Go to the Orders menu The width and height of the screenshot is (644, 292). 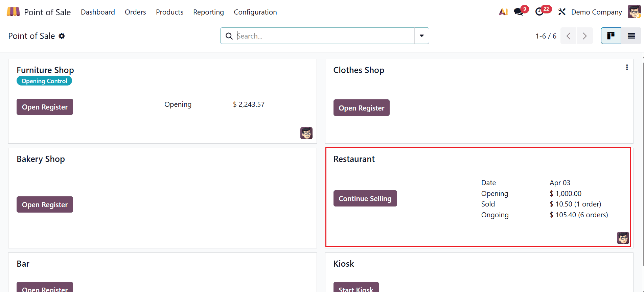pyautogui.click(x=135, y=12)
